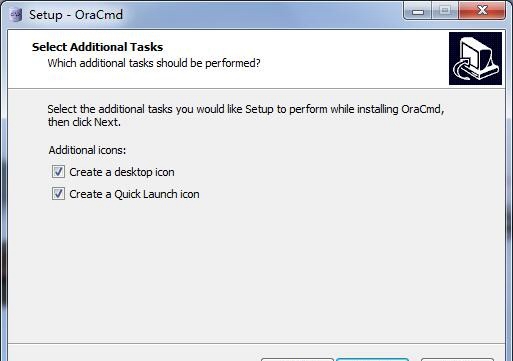The image size is (513, 361).
Task: Click the 'then click Next.' text line
Action: 84,122
